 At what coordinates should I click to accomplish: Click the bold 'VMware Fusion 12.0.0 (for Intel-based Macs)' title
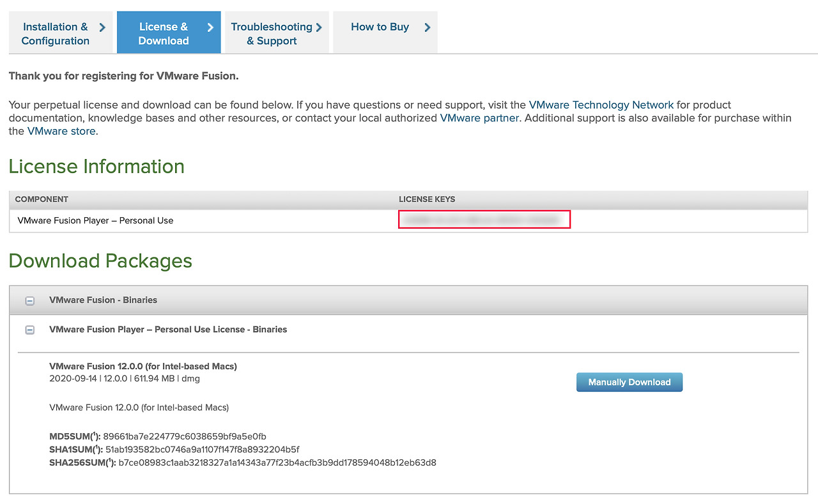(143, 366)
